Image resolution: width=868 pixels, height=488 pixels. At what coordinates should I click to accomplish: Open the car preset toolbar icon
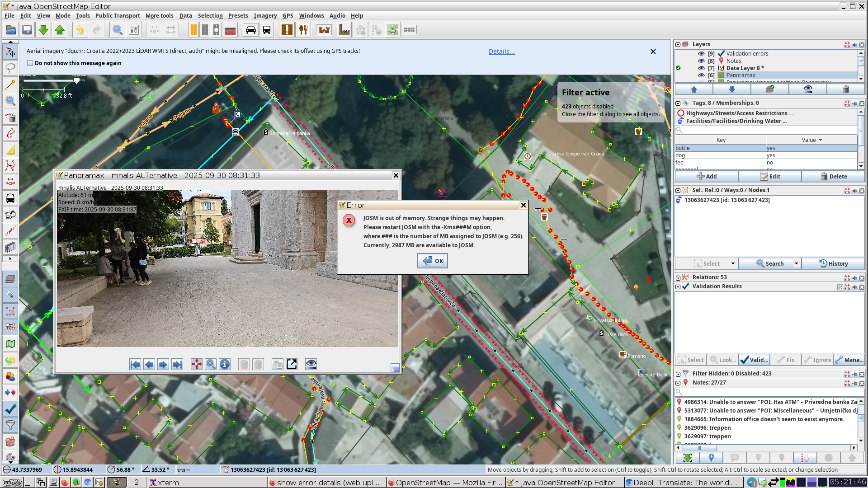pos(250,30)
